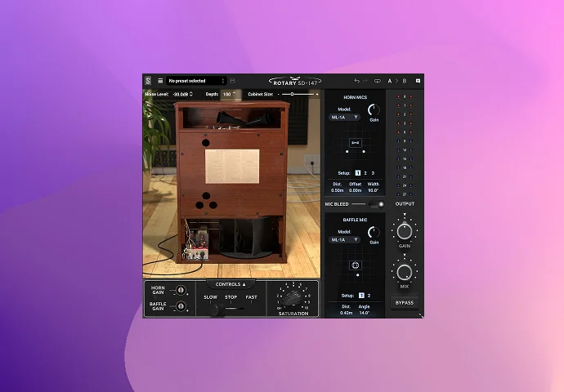Toggle the Mic Bleed switch
This screenshot has height=392, width=564.
click(x=377, y=204)
